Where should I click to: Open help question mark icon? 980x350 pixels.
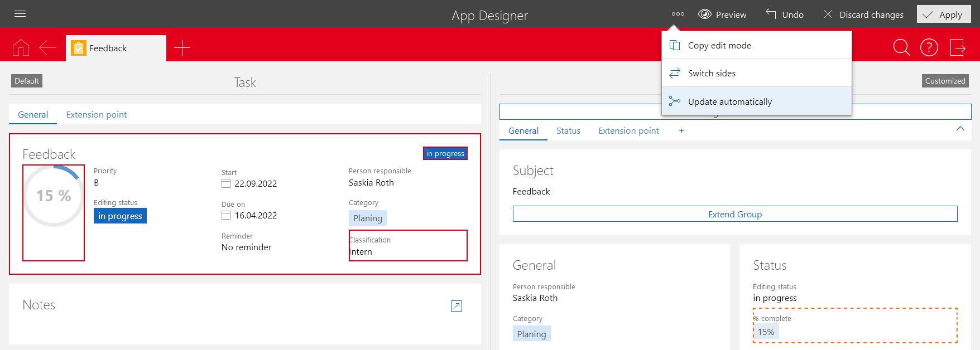click(929, 48)
